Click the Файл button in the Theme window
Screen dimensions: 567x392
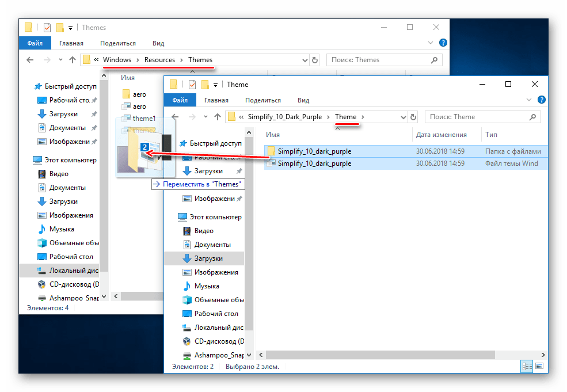point(180,100)
